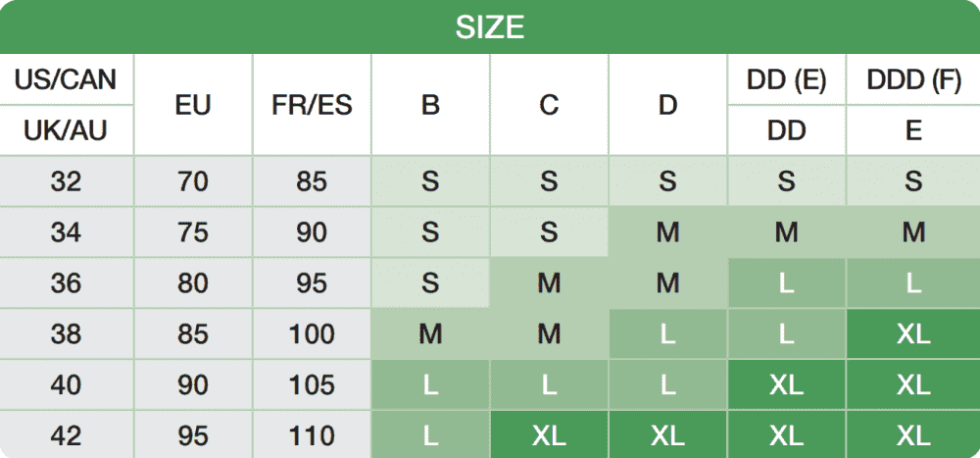The image size is (980, 458).
Task: Click FR/ES size 110 cell
Action: 312,434
